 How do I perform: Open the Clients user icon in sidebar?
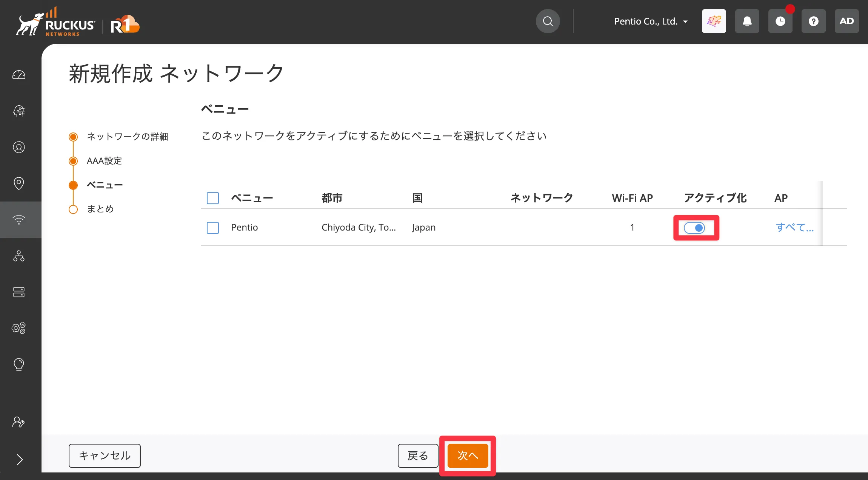point(19,147)
